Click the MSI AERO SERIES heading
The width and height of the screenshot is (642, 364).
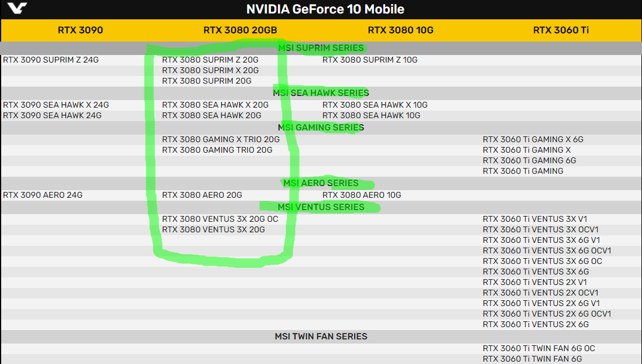(321, 183)
